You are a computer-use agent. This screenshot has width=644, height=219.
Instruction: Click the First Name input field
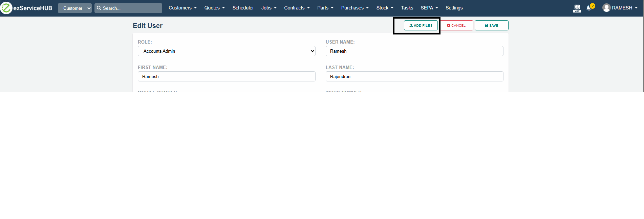click(x=227, y=76)
